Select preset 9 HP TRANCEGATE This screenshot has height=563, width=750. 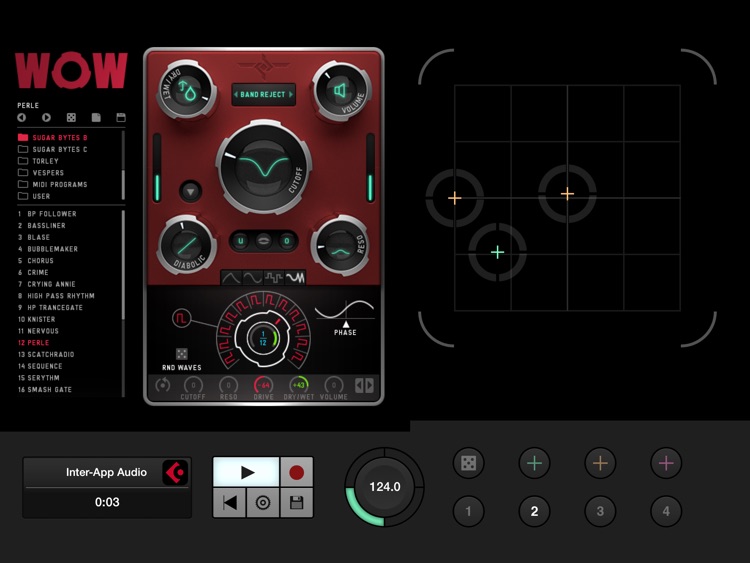pos(50,308)
